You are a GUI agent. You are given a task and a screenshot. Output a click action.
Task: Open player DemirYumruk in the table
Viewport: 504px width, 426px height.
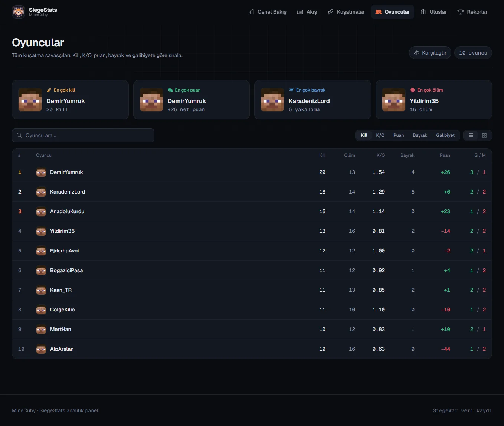point(252,172)
